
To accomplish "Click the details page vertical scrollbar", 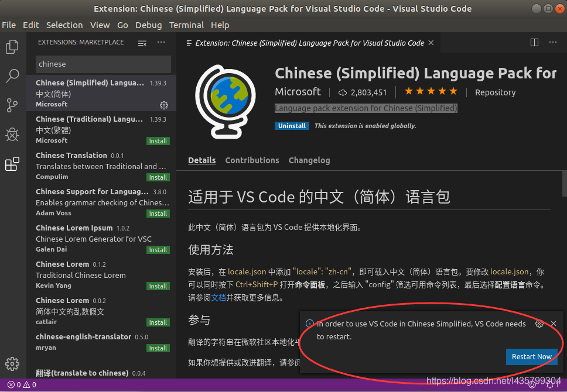I will click(564, 184).
